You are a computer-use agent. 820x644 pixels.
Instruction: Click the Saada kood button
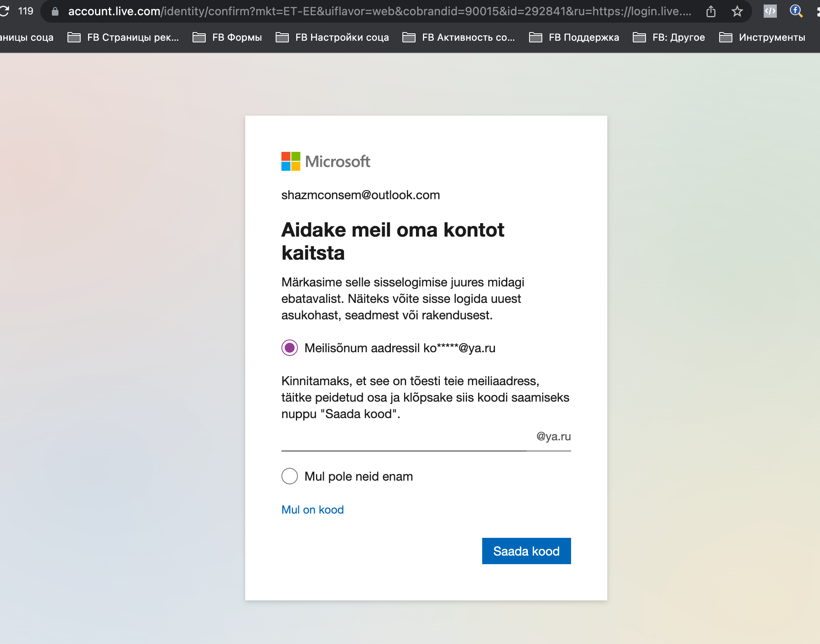527,551
